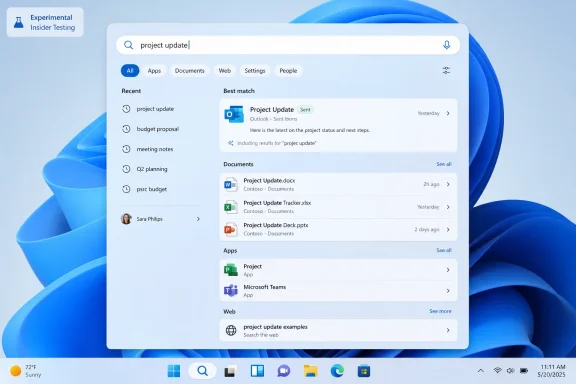Switch to the Apps filter tab
The height and width of the screenshot is (384, 576).
coord(154,71)
